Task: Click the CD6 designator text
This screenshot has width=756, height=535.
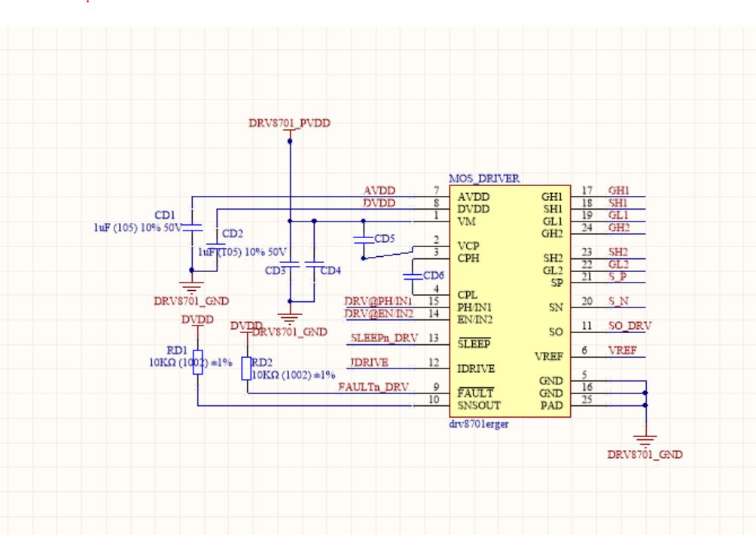Action: [434, 275]
